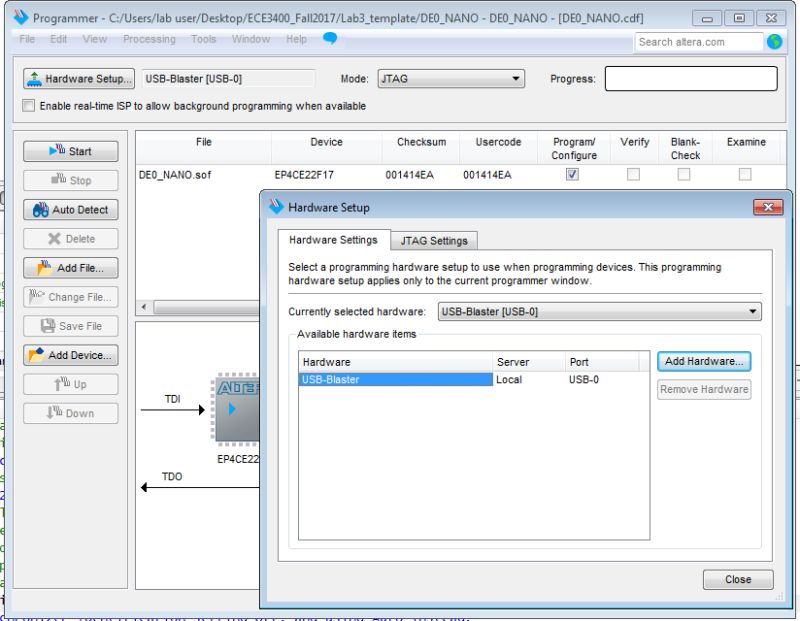Click the Checksum column header
This screenshot has width=800, height=621.
[x=421, y=142]
